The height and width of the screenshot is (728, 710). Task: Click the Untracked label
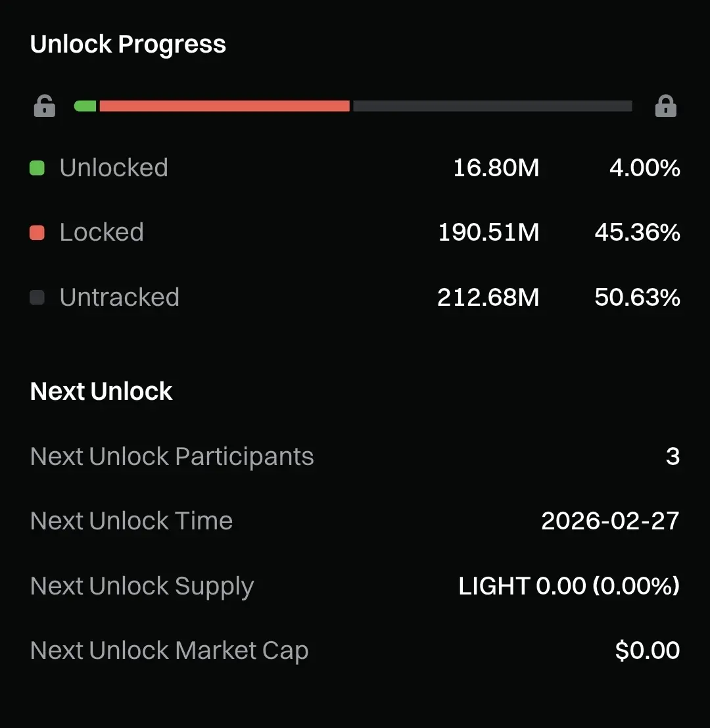pos(119,298)
